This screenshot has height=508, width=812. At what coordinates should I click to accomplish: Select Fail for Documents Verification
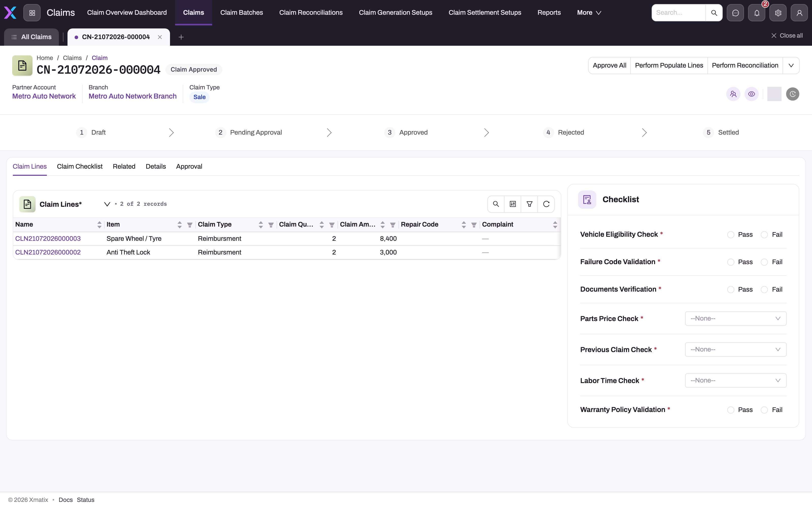(764, 289)
